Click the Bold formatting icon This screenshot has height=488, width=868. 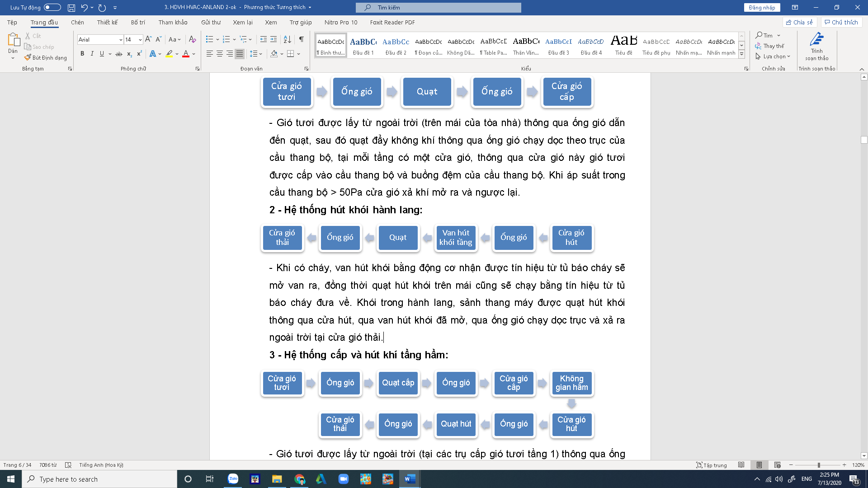click(x=82, y=54)
